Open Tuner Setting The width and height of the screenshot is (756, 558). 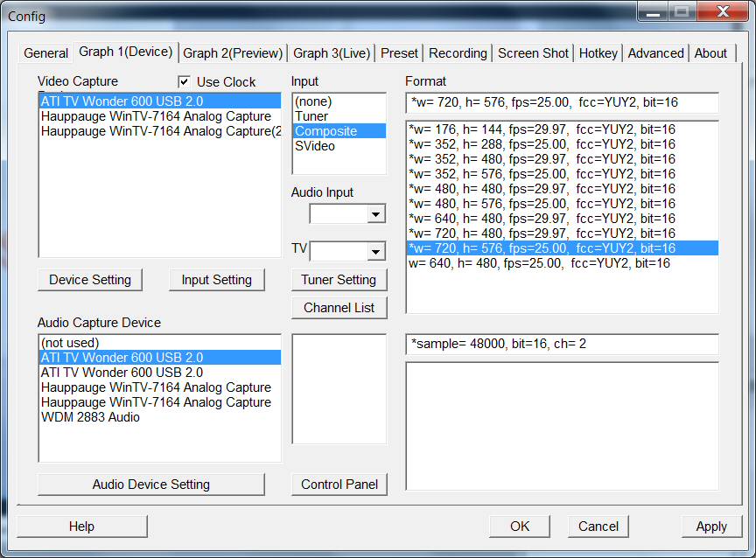[339, 280]
